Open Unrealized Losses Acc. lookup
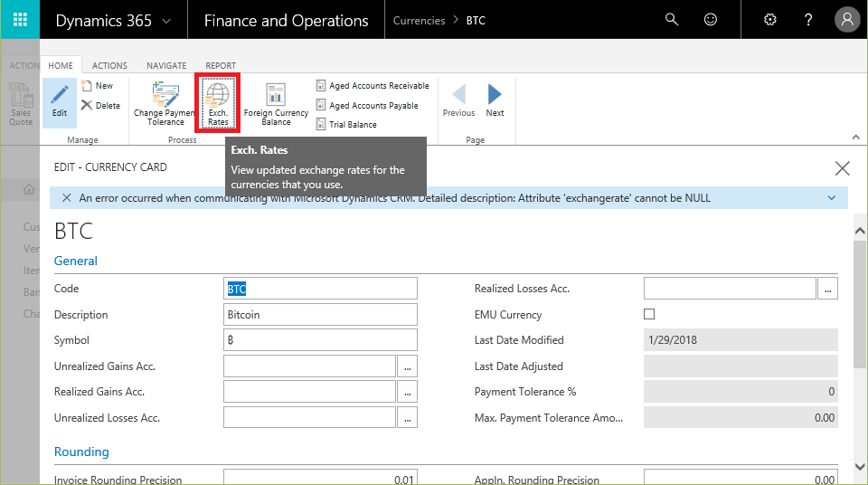 pyautogui.click(x=408, y=418)
